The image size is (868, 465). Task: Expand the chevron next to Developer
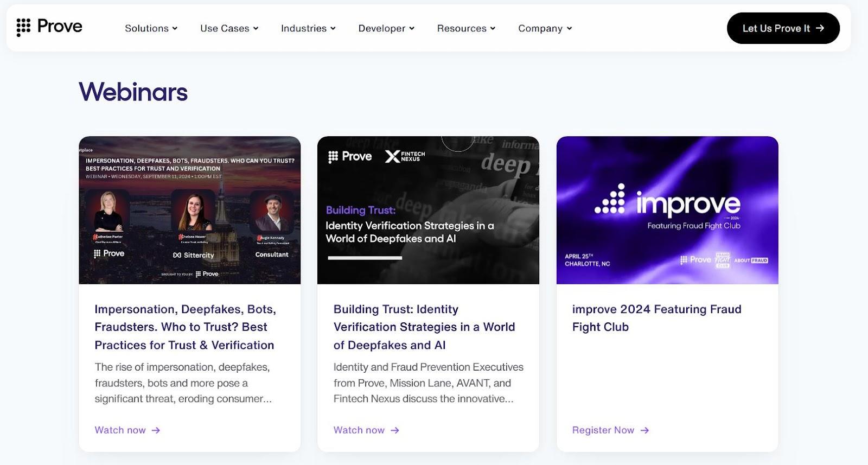pyautogui.click(x=411, y=29)
